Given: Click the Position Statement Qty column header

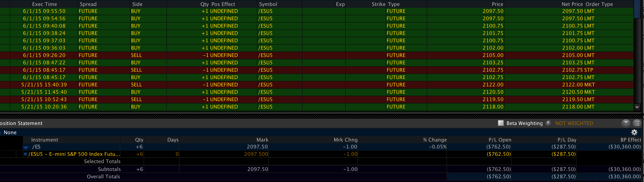Looking at the screenshot, I should click(139, 140).
